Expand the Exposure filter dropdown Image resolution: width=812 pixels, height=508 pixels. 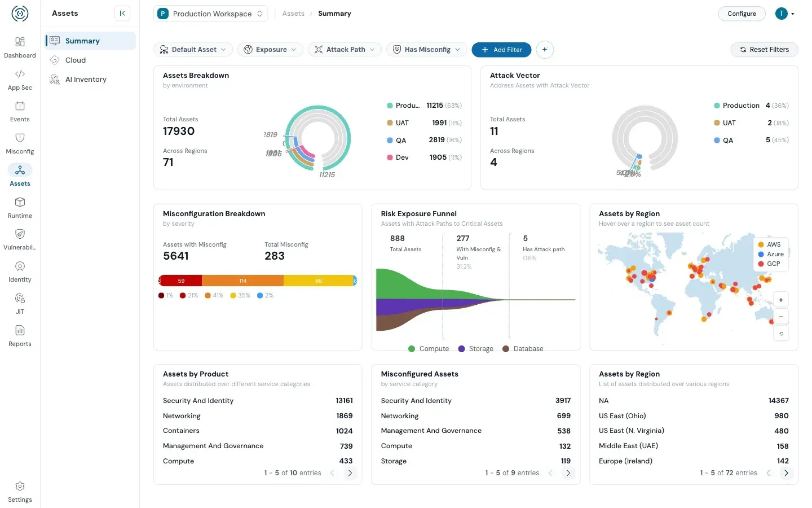[x=270, y=50]
